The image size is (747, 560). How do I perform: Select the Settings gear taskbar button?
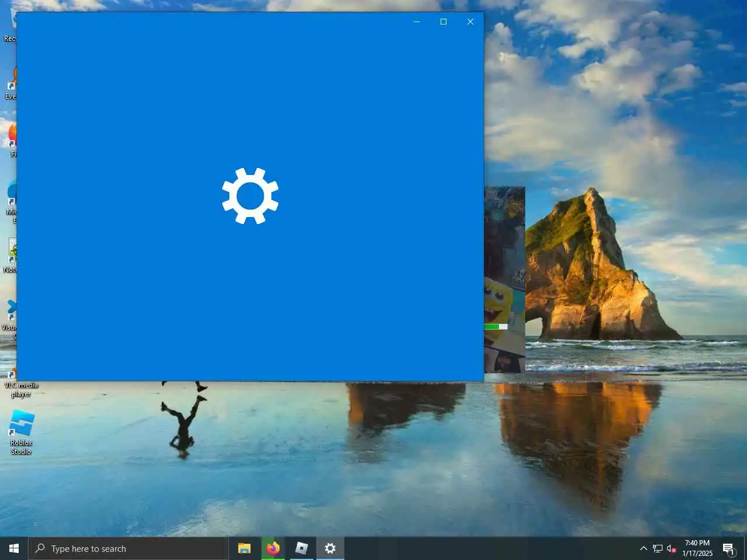pyautogui.click(x=330, y=548)
